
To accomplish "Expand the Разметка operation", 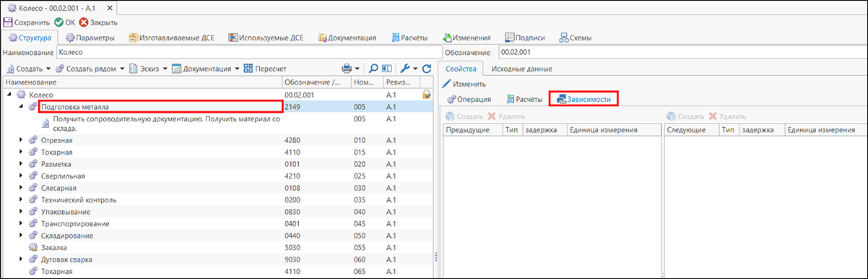I will [21, 164].
